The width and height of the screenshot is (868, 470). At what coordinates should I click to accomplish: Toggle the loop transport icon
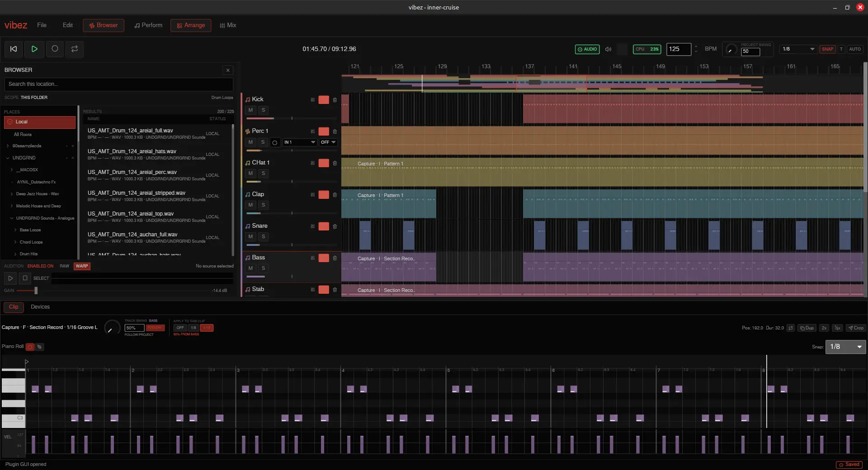point(75,49)
